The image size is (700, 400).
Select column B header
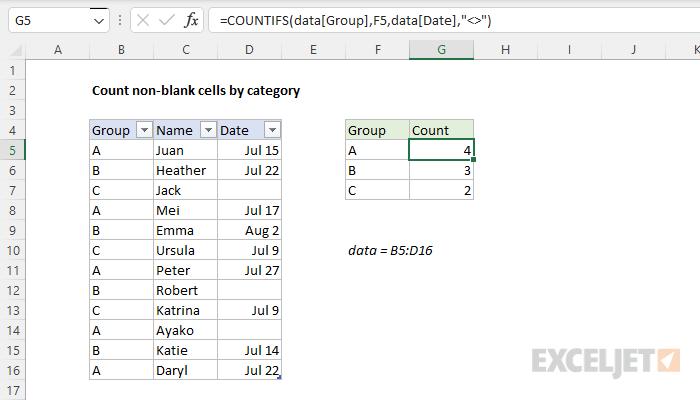pos(121,50)
